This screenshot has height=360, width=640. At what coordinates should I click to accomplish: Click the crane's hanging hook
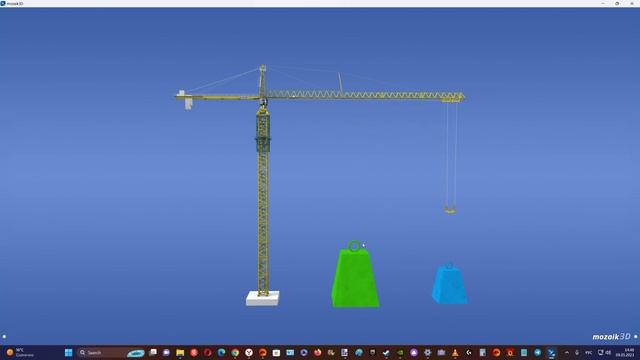pos(450,210)
